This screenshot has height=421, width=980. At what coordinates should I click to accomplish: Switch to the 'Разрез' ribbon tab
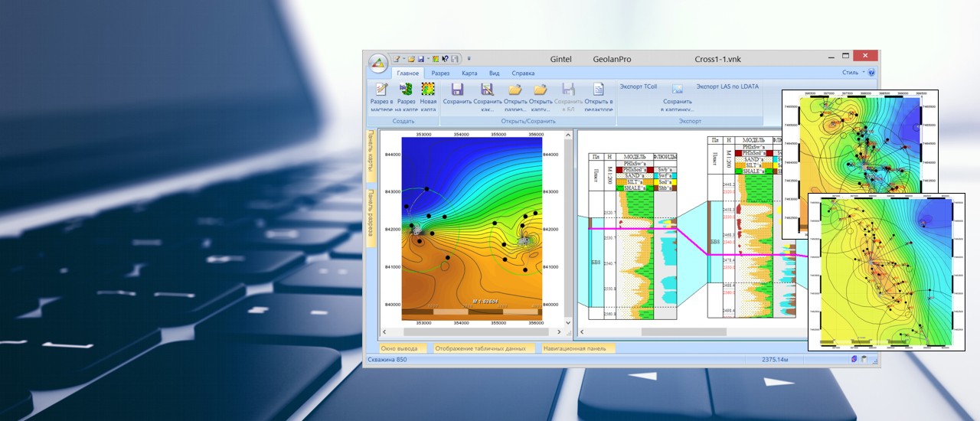click(440, 73)
